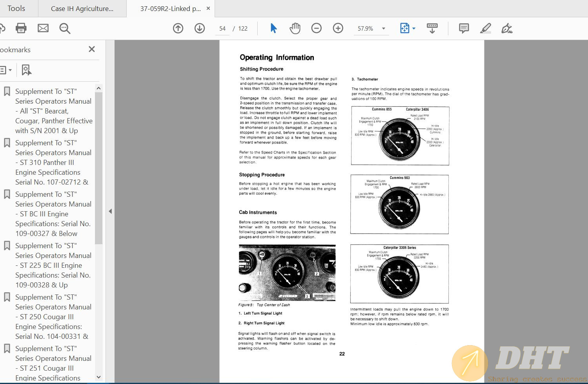This screenshot has width=588, height=384.
Task: Open the Sign document pen tool
Action: [507, 28]
